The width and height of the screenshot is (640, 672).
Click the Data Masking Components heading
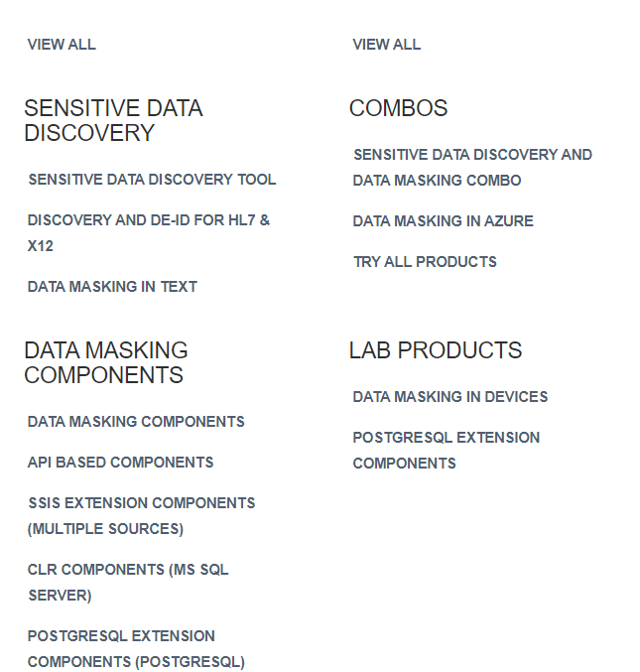(x=106, y=362)
